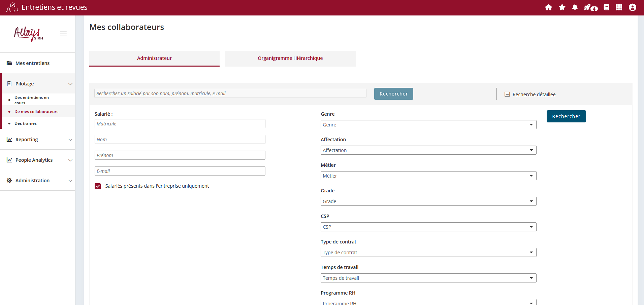Switch to Organigramme Hiérarchique tab

[x=290, y=58]
